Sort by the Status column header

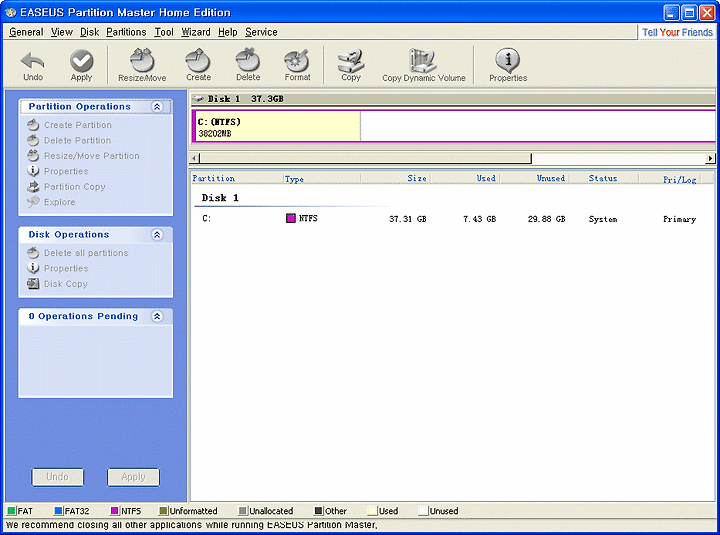[603, 178]
